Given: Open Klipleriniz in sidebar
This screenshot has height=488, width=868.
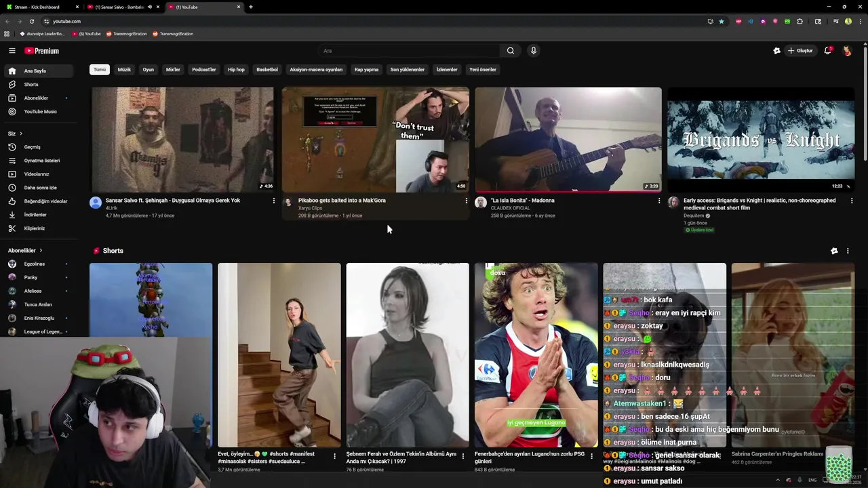Looking at the screenshot, I should pyautogui.click(x=38, y=228).
